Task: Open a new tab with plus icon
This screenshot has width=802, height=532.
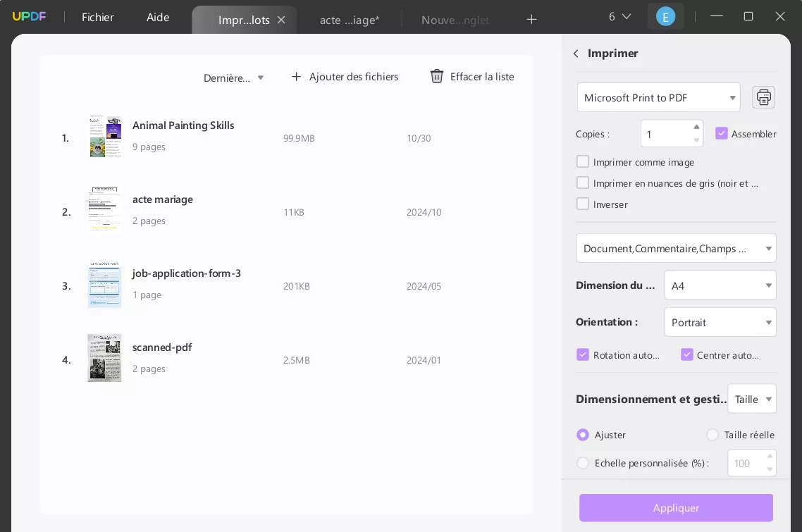Action: point(531,20)
